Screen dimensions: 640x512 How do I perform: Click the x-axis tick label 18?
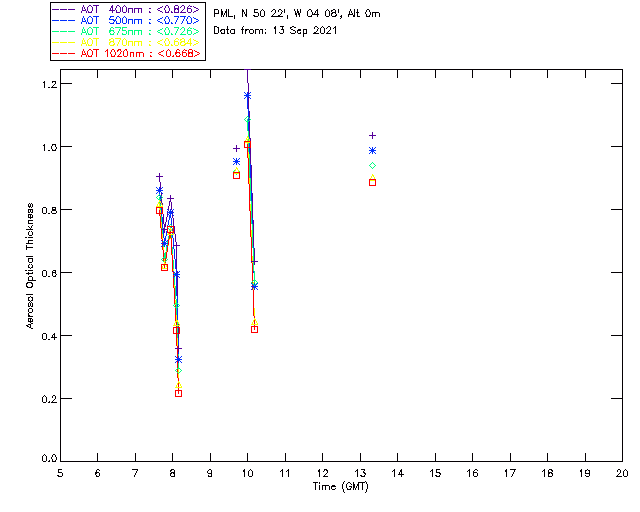coord(547,473)
